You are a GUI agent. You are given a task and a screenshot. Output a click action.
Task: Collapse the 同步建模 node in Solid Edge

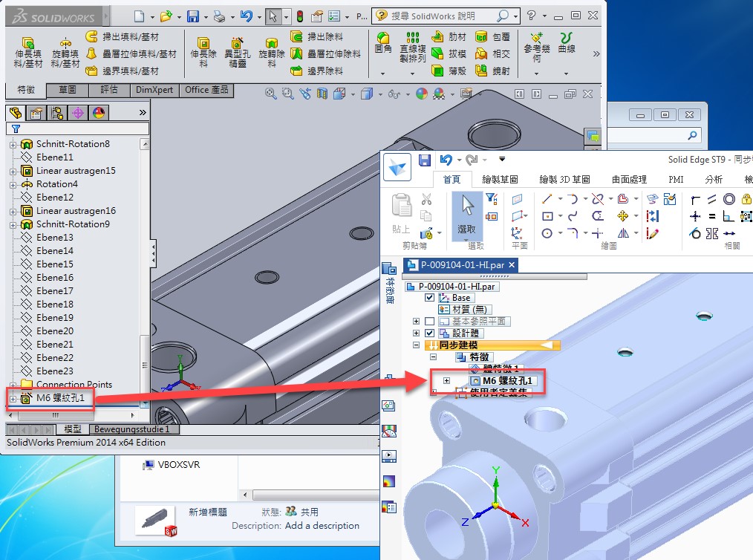coord(417,345)
